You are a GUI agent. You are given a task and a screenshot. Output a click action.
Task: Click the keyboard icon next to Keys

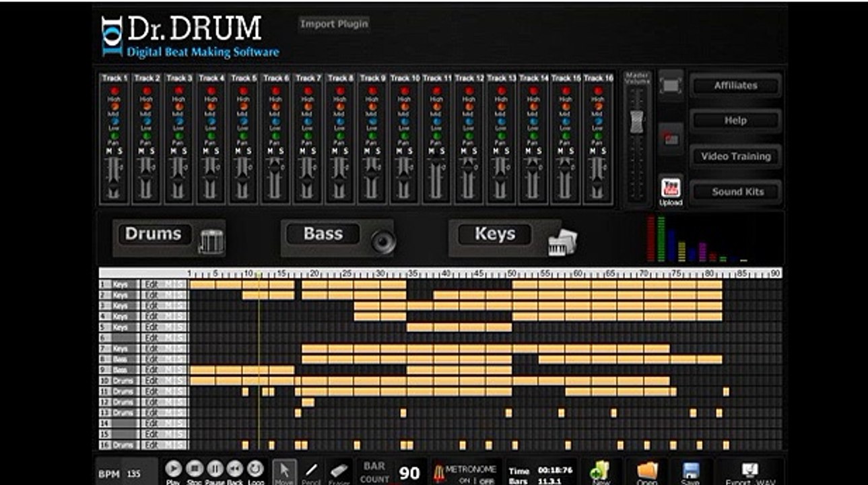point(562,242)
